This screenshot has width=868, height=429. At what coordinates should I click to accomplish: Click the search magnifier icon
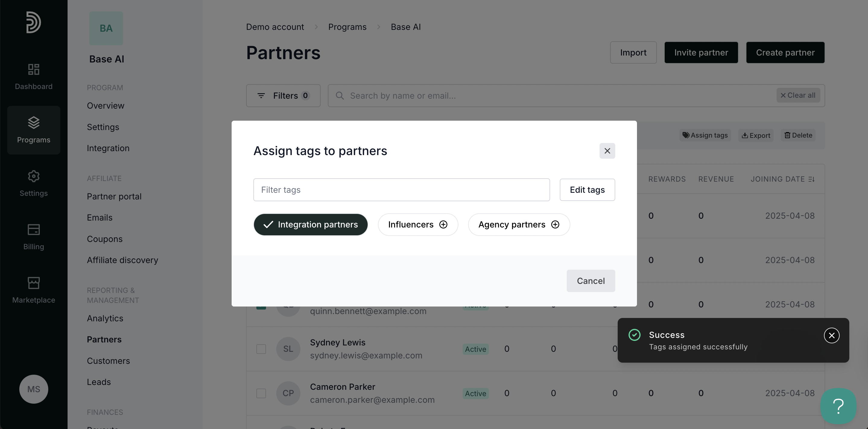click(x=340, y=96)
